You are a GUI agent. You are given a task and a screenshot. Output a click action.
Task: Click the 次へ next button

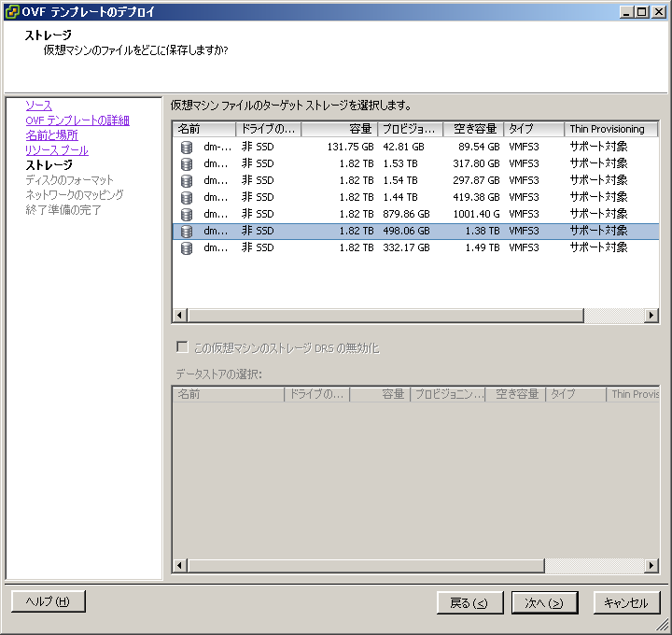[545, 603]
